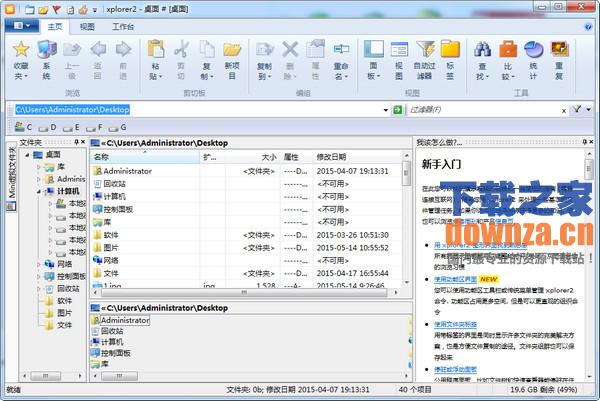Viewport: 600px width, 401px height.
Task: Click the 面板 panels icon
Action: pyautogui.click(x=373, y=50)
